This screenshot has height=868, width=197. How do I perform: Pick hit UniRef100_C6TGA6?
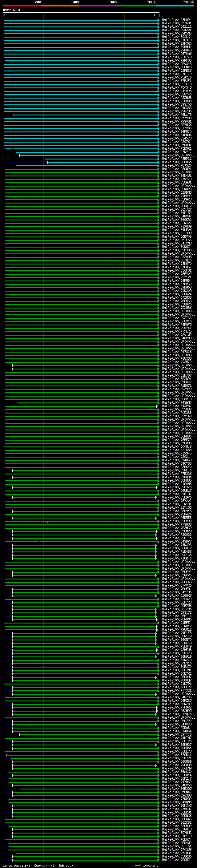point(176,54)
